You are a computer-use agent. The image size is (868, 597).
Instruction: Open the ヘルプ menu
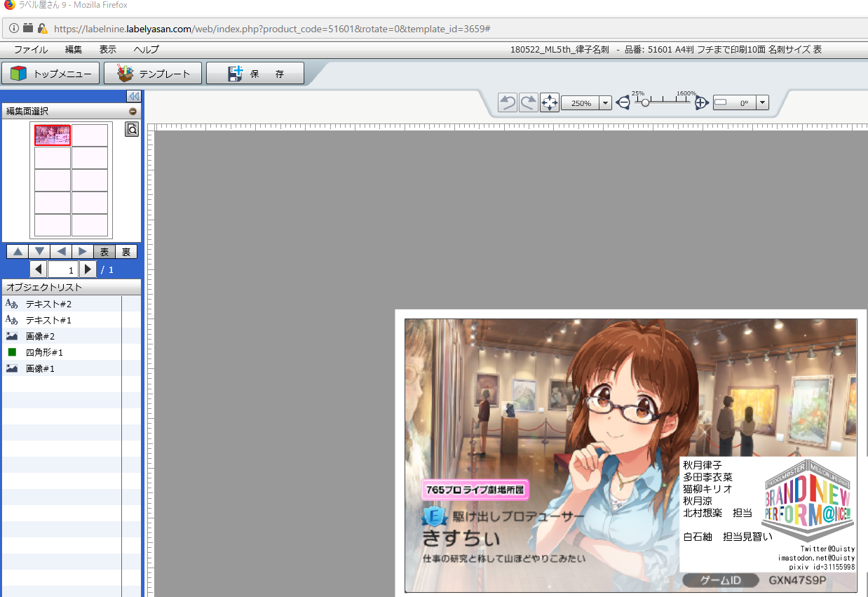[147, 50]
